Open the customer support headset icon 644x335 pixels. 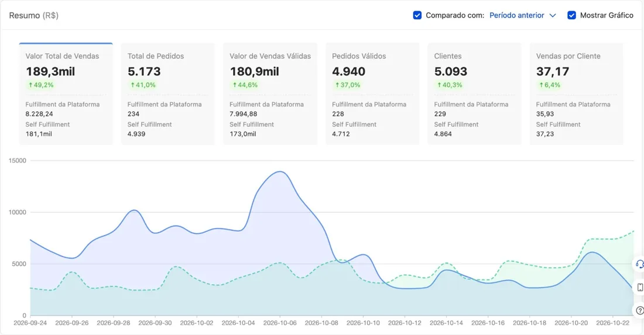pyautogui.click(x=639, y=264)
